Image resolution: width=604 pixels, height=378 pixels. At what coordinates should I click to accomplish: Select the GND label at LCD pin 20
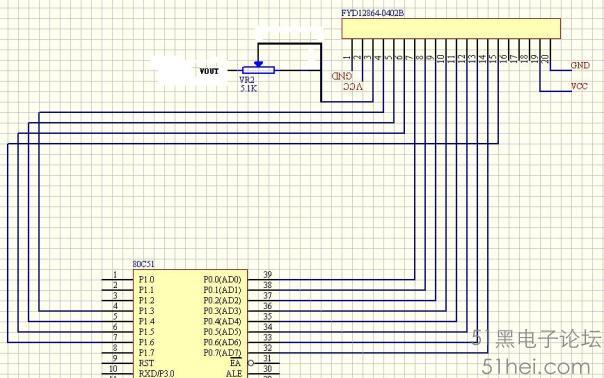580,66
